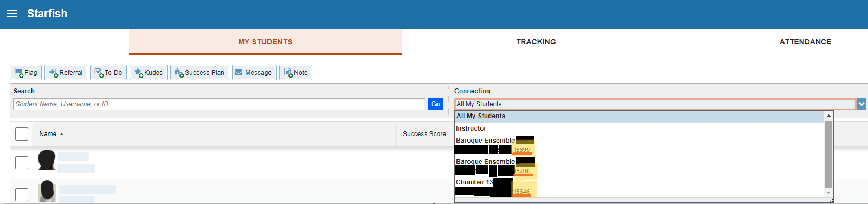Click the list scroll down arrow
Screen dimensions: 868x204
(828, 193)
